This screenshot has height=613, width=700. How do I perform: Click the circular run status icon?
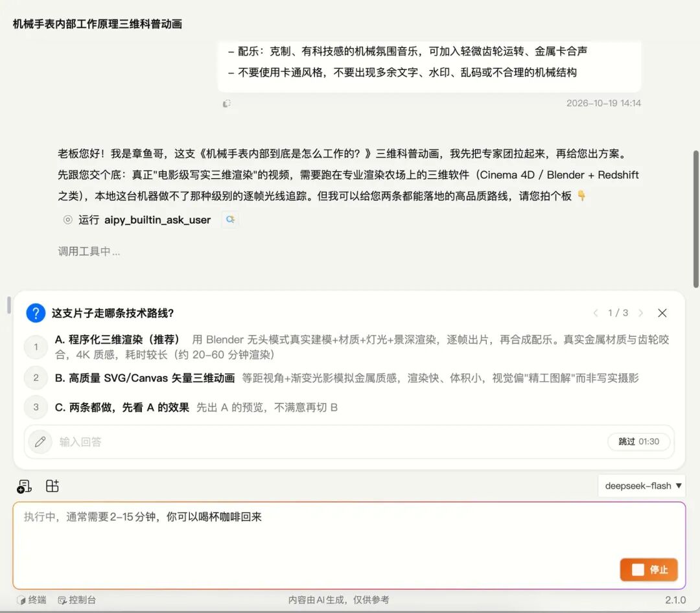tap(68, 220)
